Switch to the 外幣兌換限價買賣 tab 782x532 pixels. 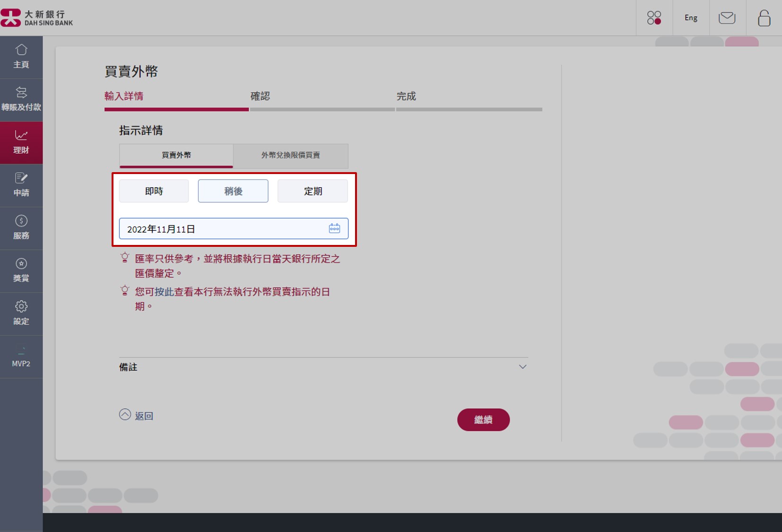tap(290, 155)
